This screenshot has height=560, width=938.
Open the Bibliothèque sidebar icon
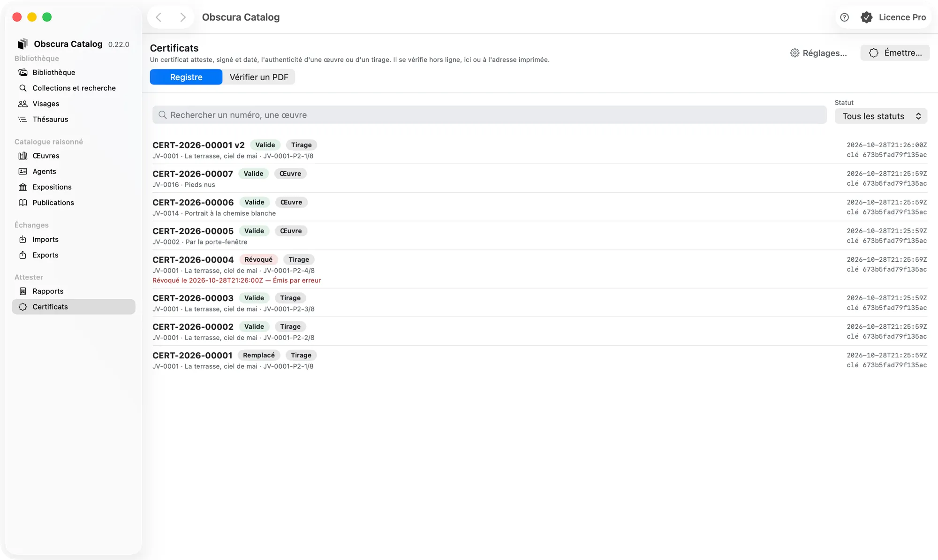pyautogui.click(x=23, y=72)
